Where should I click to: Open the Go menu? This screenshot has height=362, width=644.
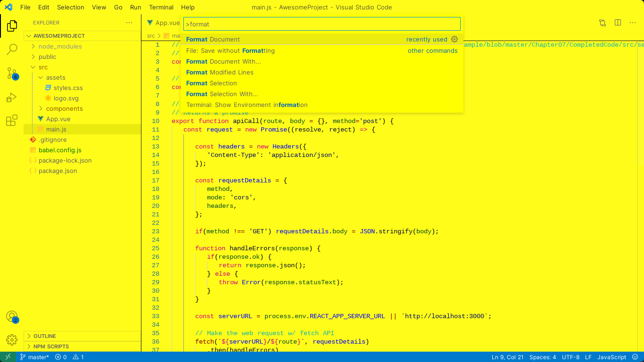pos(118,7)
